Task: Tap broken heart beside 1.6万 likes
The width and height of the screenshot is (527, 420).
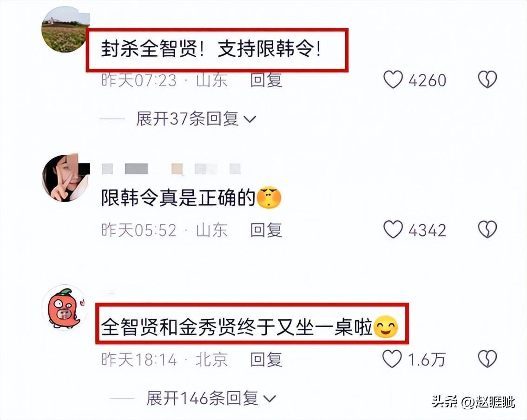Action: coord(487,359)
